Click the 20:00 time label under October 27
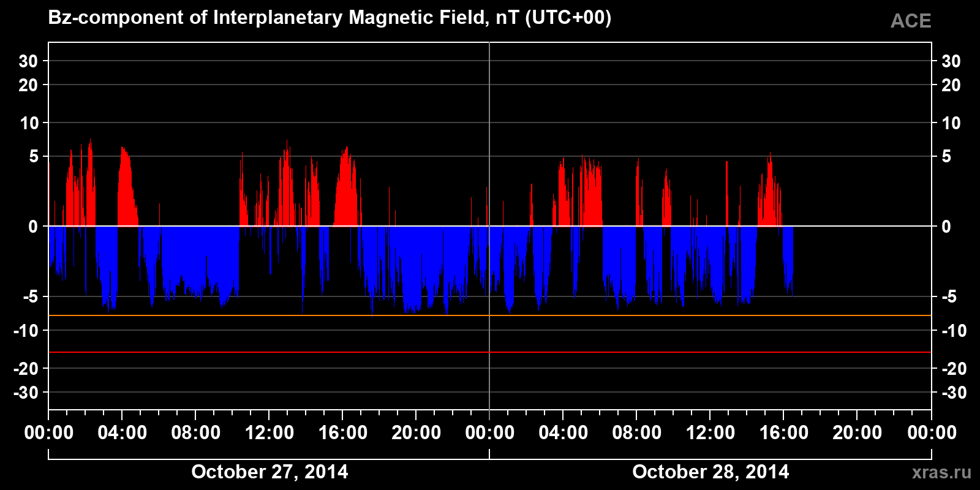The image size is (980, 490). click(417, 432)
